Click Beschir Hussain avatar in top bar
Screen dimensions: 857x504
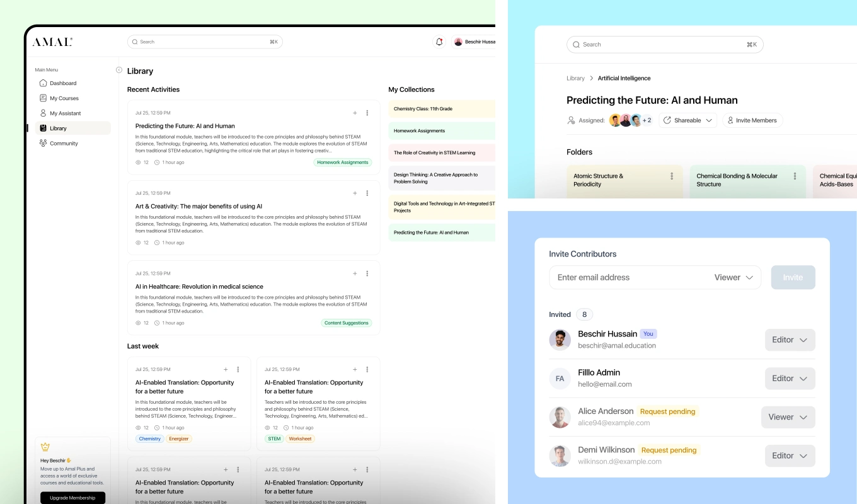[458, 42]
